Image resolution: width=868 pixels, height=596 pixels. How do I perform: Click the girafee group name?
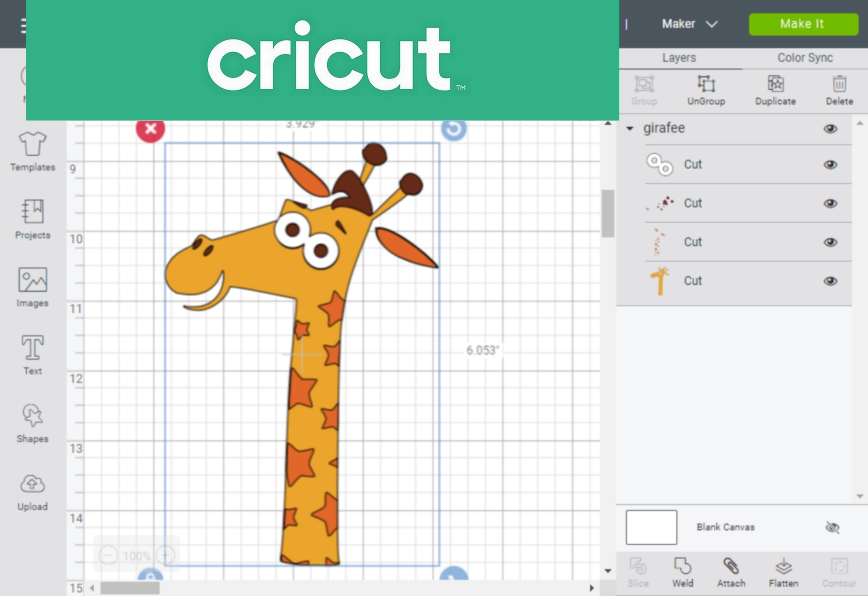(x=664, y=128)
